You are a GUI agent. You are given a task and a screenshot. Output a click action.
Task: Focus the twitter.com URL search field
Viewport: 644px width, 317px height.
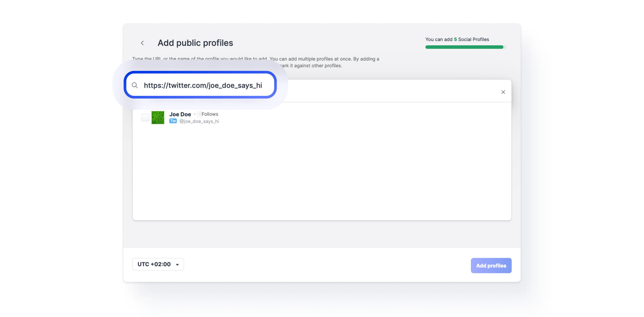203,85
